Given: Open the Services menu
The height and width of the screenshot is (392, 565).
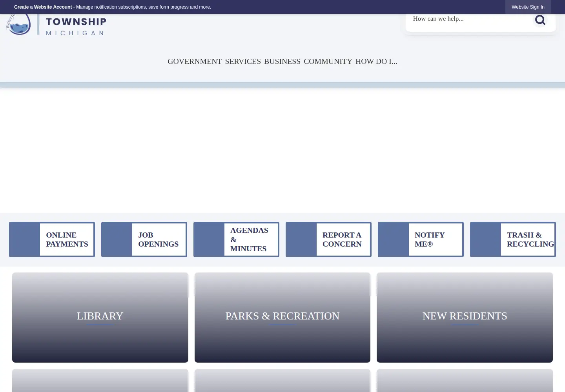Looking at the screenshot, I should 243,62.
